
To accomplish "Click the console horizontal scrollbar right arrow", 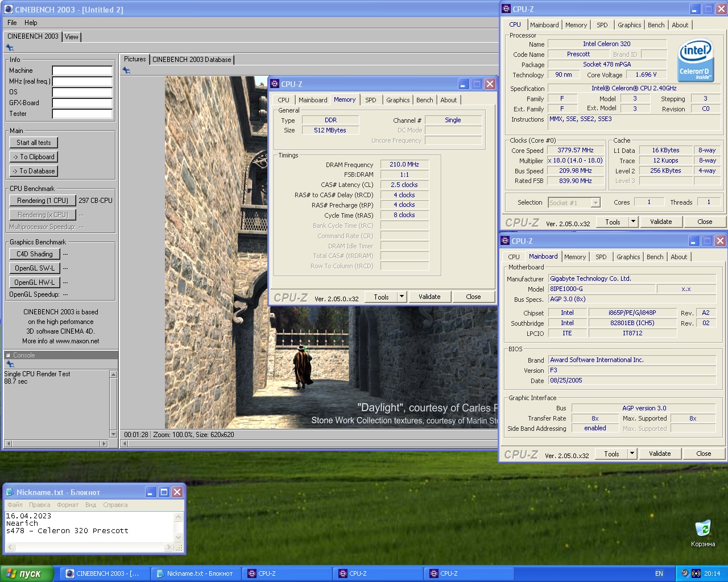I will 104,443.
